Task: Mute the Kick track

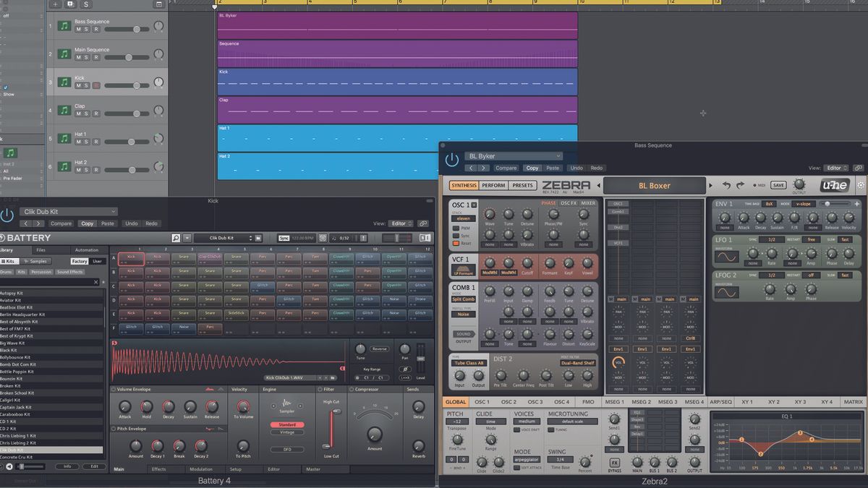Action: click(77, 85)
